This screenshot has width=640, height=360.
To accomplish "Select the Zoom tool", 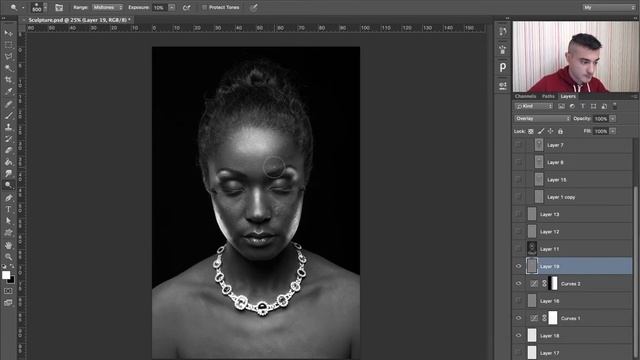I will click(8, 257).
